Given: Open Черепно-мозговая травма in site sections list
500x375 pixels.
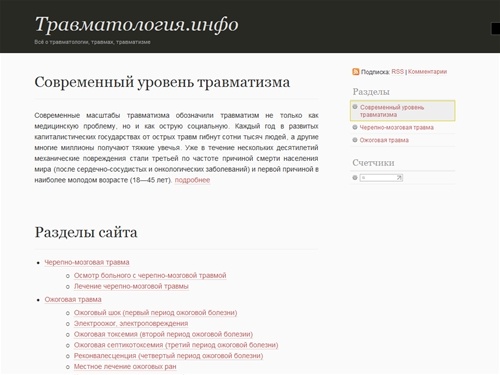Looking at the screenshot, I should pyautogui.click(x=87, y=262).
